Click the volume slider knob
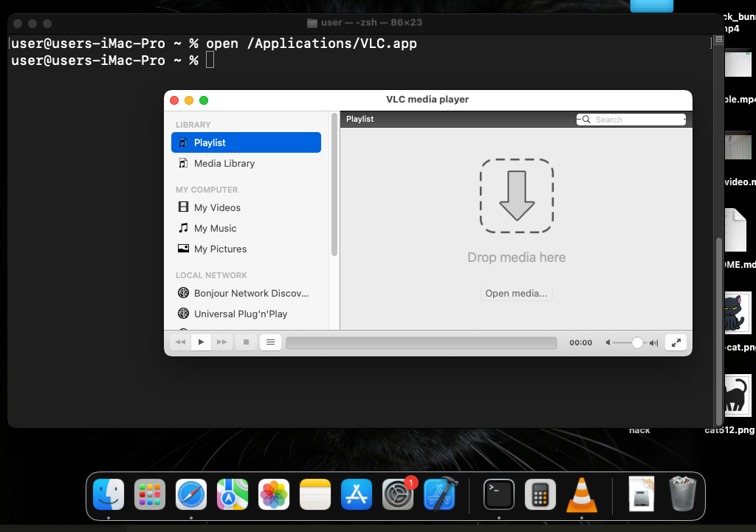 [637, 342]
